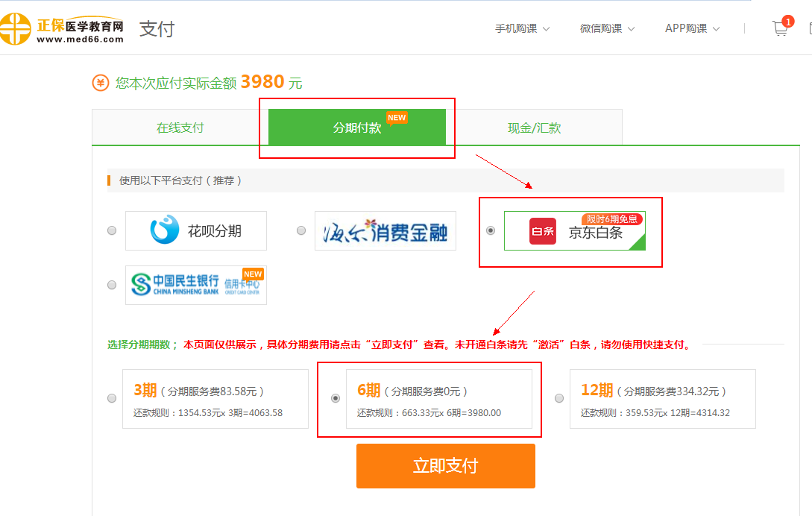Click the 立即支付 button
Viewport: 812px width, 516px height.
click(445, 466)
